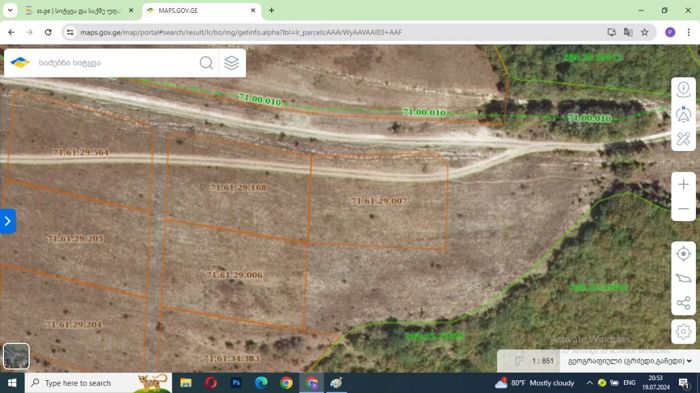Reset map orientation with the north compass
Screen dimensions: 700x393
[683, 114]
